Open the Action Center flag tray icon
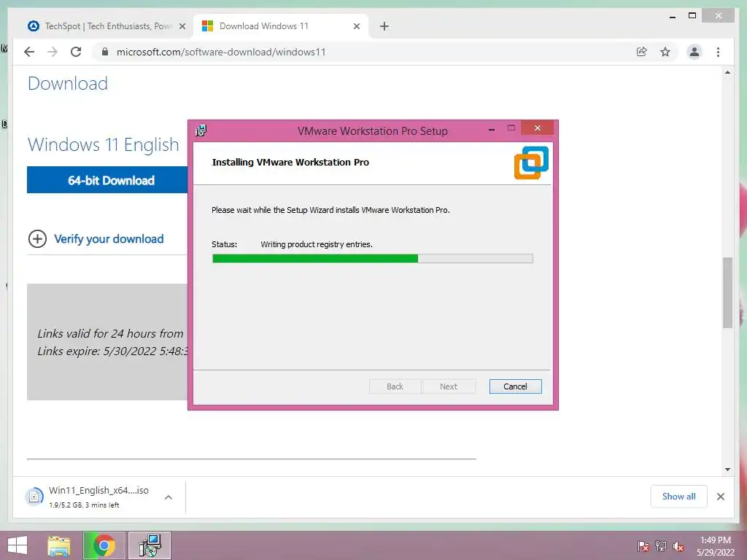The width and height of the screenshot is (747, 560). pyautogui.click(x=643, y=546)
